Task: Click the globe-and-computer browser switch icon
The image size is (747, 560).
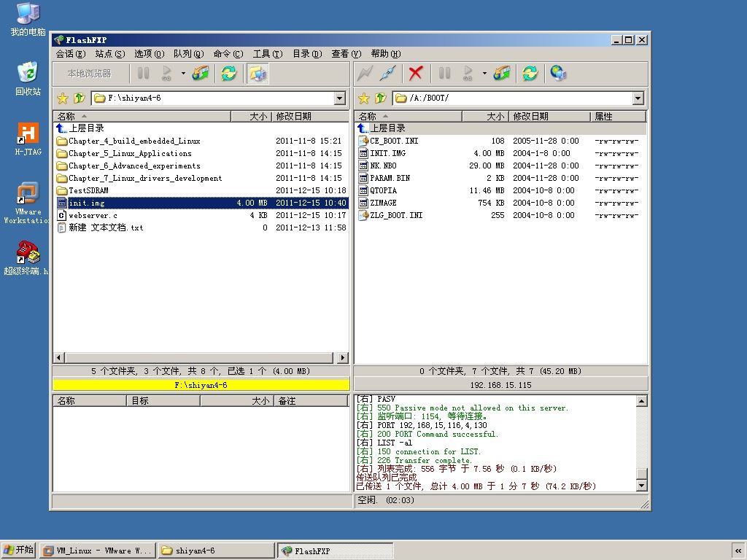Action: coord(558,74)
